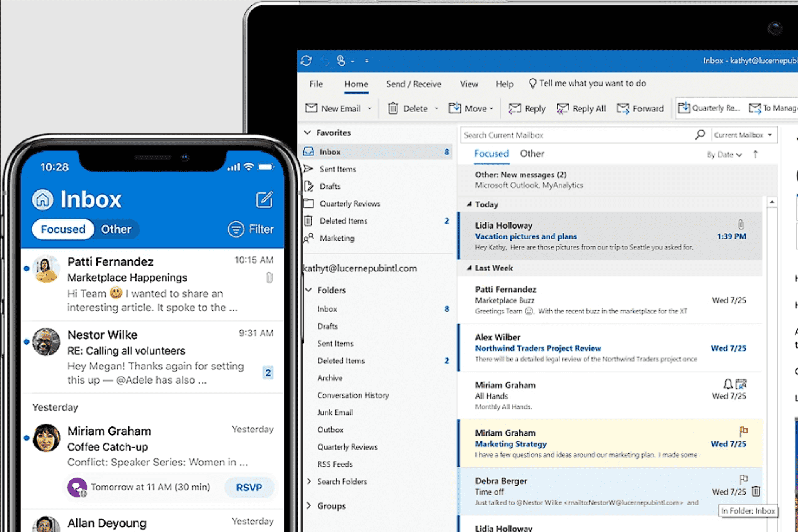Click the attachment paperclip on Lidia Holloway message

pyautogui.click(x=741, y=224)
